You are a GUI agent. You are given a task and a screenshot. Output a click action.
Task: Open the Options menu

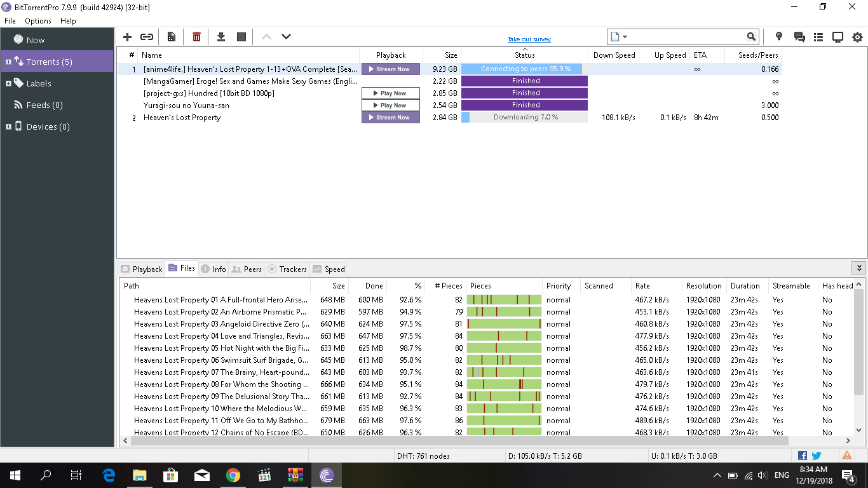(x=38, y=21)
